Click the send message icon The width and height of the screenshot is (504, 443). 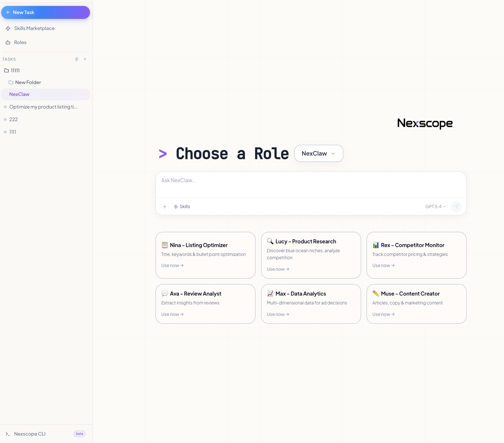pyautogui.click(x=456, y=206)
